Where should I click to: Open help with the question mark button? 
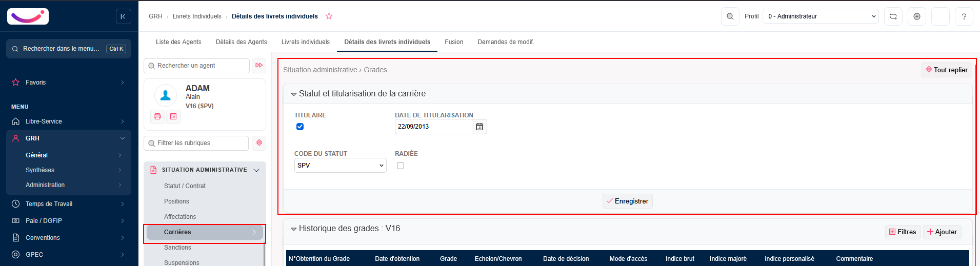point(964,16)
